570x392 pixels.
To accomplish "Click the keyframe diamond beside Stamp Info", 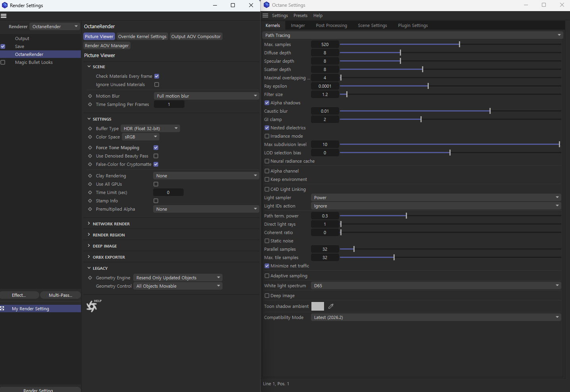I will click(x=90, y=201).
